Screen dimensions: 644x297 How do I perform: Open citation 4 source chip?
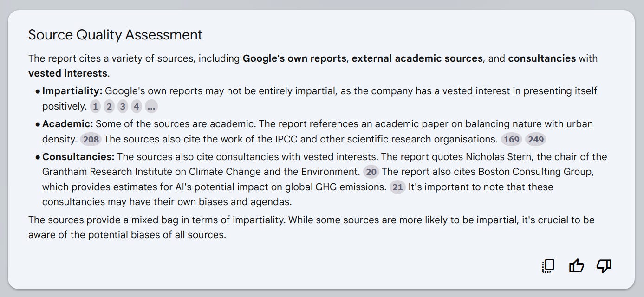[136, 107]
